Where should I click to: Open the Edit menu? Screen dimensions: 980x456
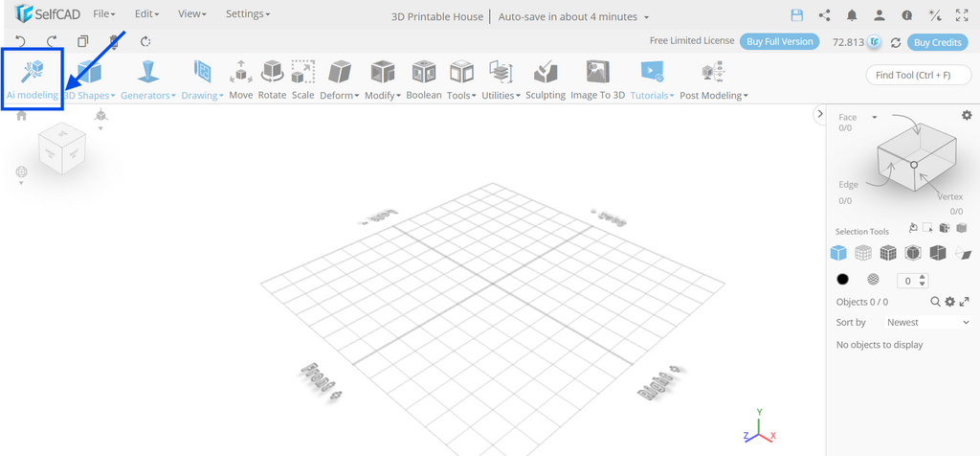(x=146, y=13)
